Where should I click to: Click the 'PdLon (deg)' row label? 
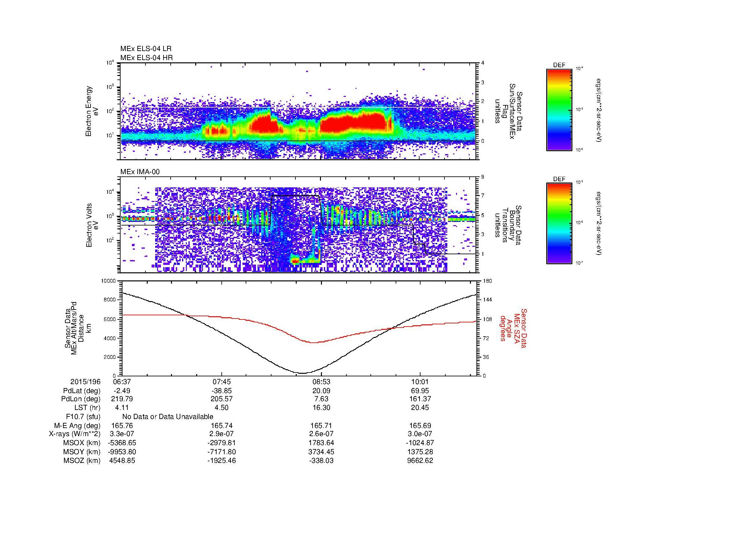click(81, 399)
